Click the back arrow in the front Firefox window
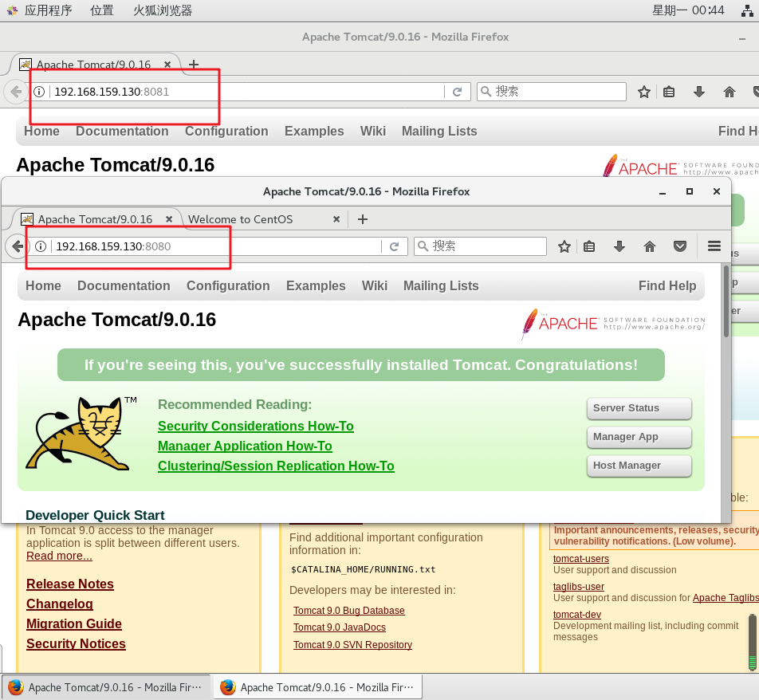 coord(17,246)
